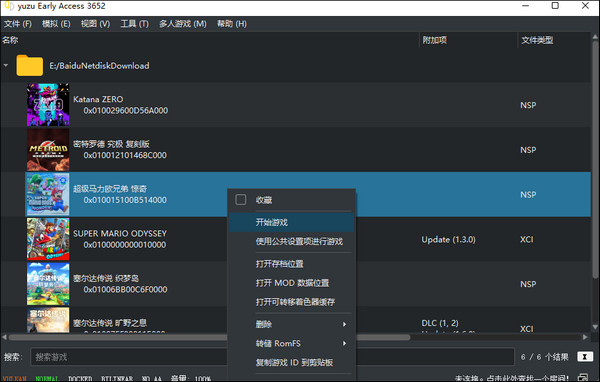The image size is (600, 382).
Task: Click the Katana ZERO game cover icon
Action: [48, 105]
